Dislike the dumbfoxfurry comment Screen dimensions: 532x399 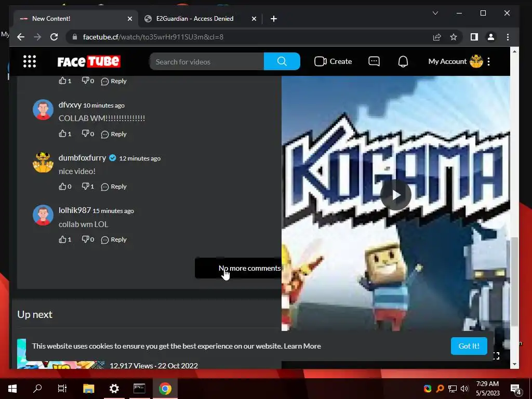(87, 187)
